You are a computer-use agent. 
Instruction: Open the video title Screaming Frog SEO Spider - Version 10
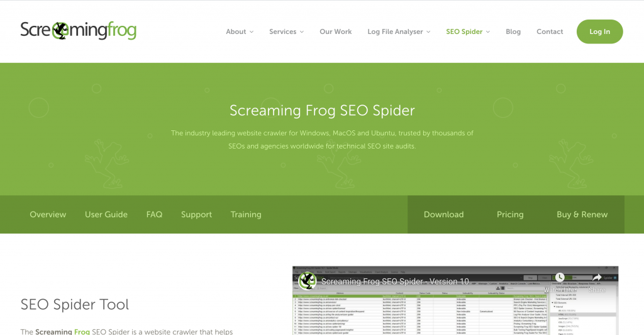(395, 281)
